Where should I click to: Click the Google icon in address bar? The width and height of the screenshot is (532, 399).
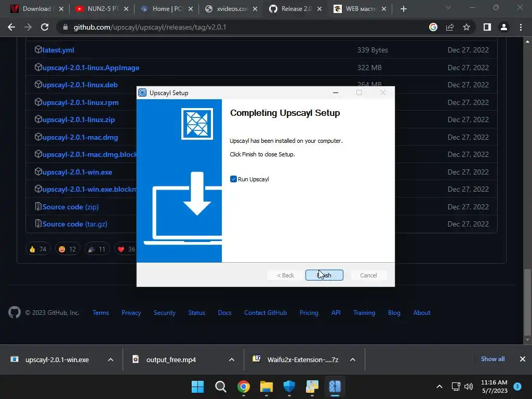click(x=433, y=27)
